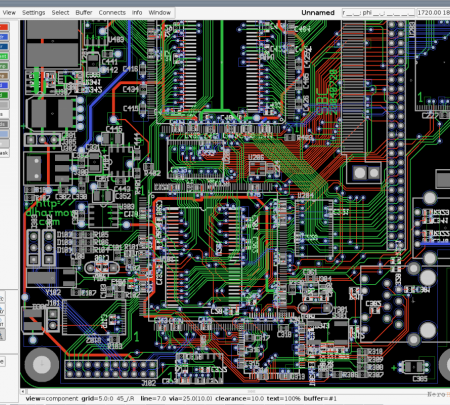This screenshot has width=450, height=405.
Task: Open the Info menu
Action: click(x=137, y=13)
